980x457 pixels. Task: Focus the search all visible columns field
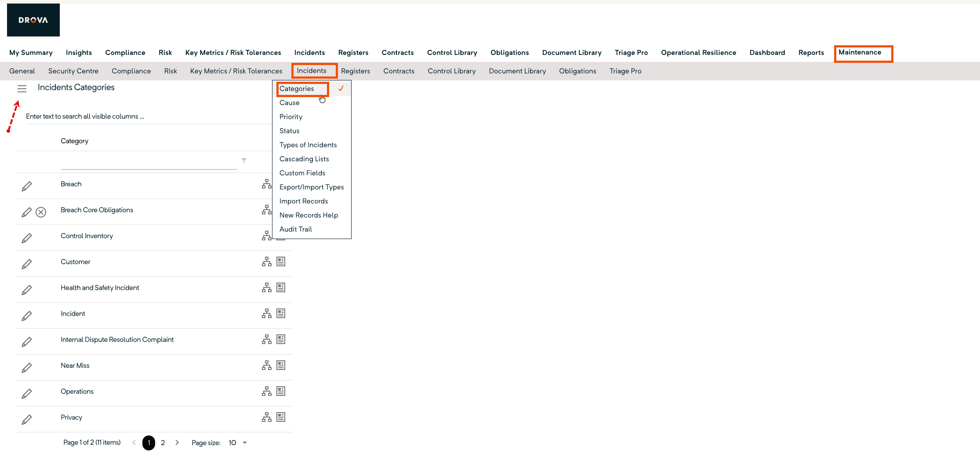click(x=149, y=116)
